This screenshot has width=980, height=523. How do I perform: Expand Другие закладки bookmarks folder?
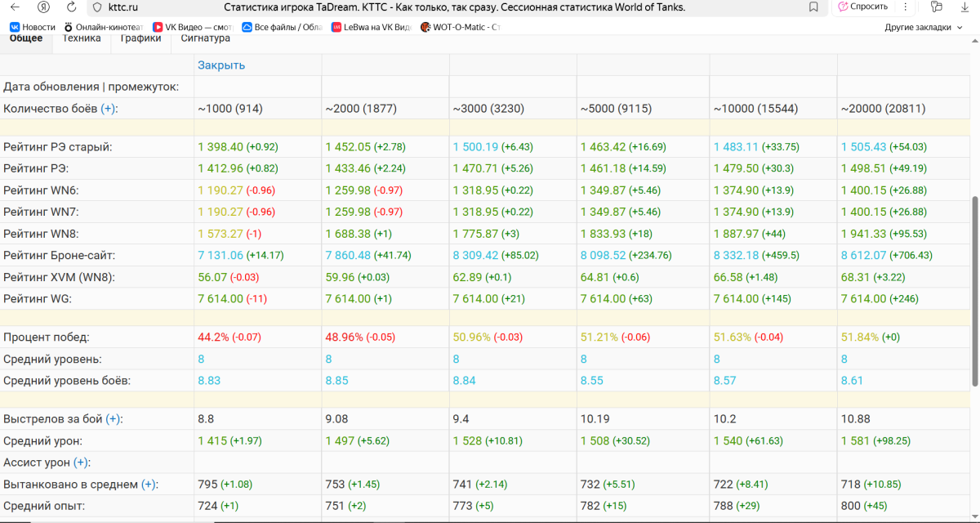tap(923, 27)
